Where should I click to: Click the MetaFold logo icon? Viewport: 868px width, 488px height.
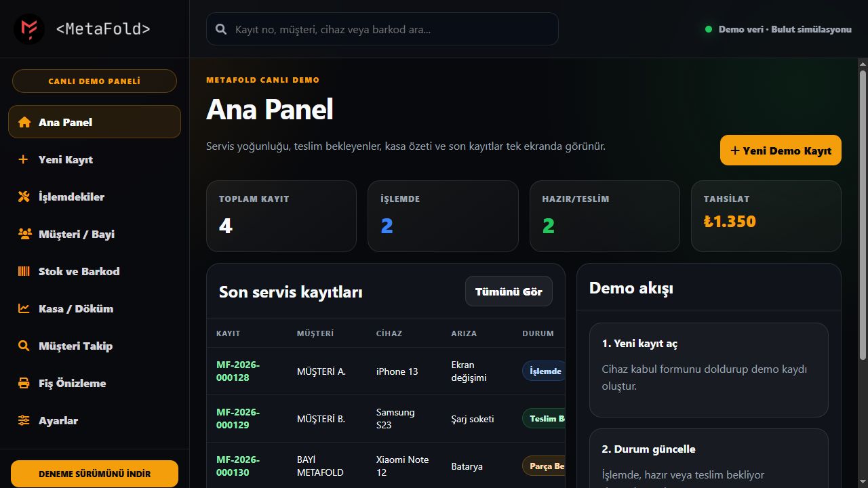tap(29, 29)
